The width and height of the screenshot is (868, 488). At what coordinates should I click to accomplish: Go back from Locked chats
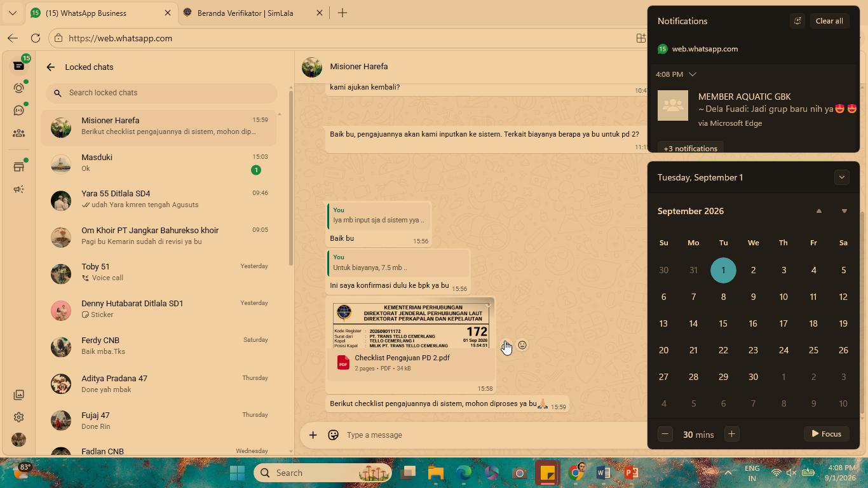point(51,67)
